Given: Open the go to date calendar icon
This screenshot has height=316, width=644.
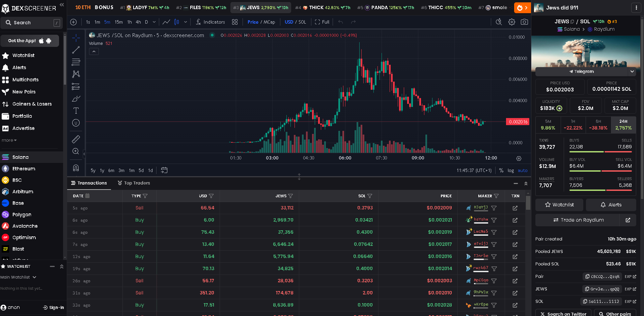Looking at the screenshot, I should pos(164,170).
